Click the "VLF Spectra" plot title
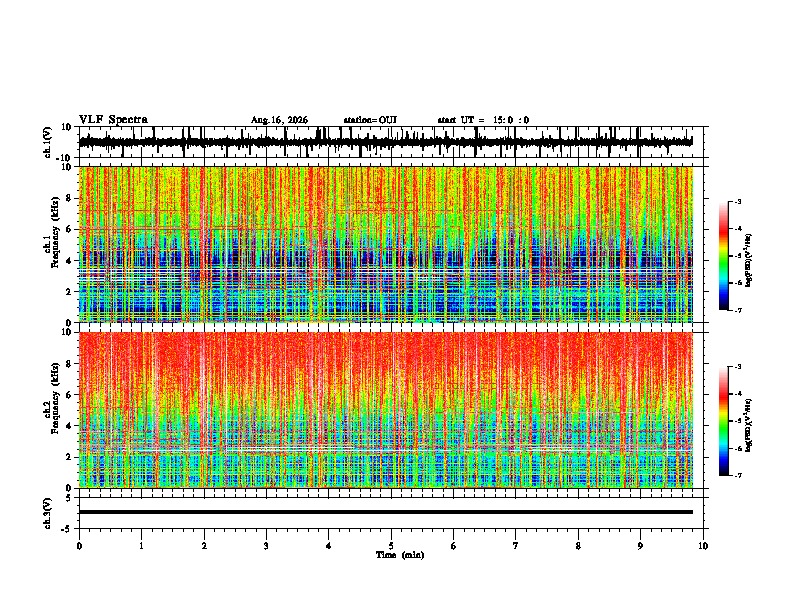The height and width of the screenshot is (612, 792). pyautogui.click(x=113, y=120)
